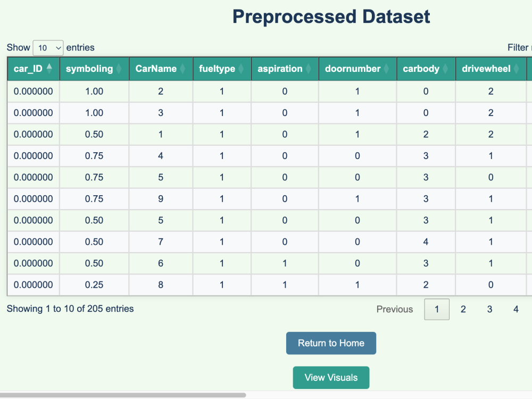Image resolution: width=532 pixels, height=399 pixels.
Task: Sort table by car_ID column arrow
Action: point(49,69)
